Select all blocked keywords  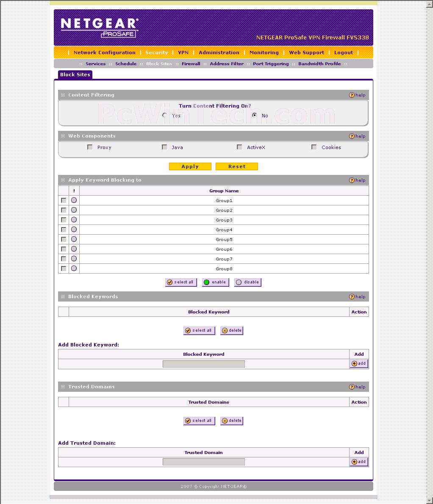[199, 330]
